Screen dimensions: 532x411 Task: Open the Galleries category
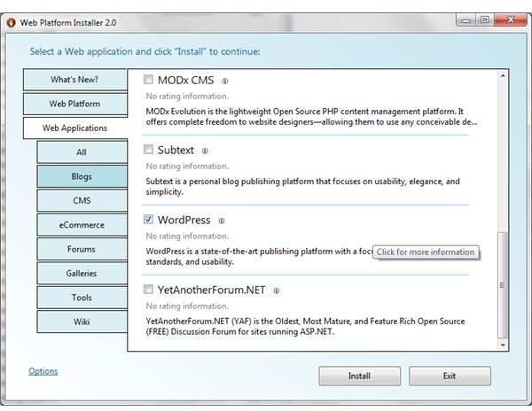pyautogui.click(x=82, y=274)
